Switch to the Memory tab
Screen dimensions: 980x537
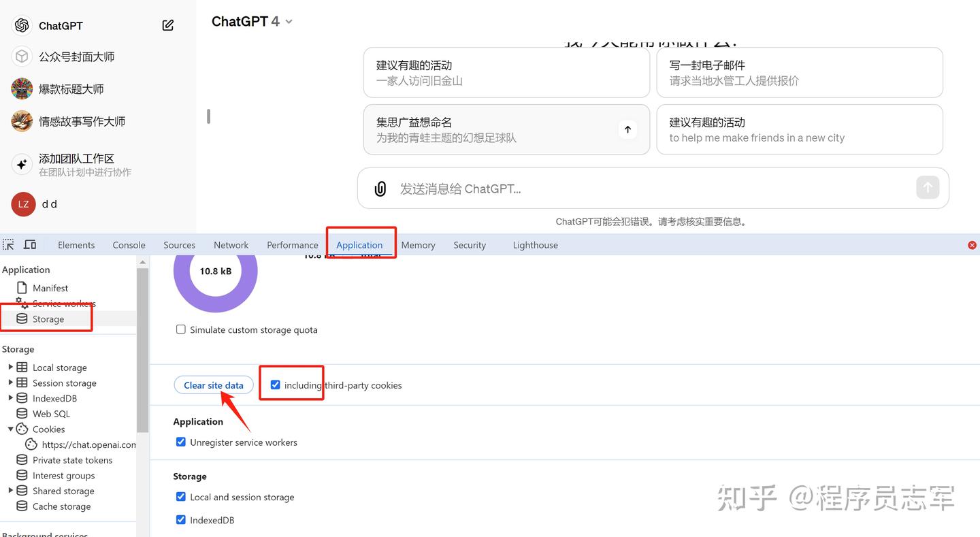pyautogui.click(x=418, y=245)
